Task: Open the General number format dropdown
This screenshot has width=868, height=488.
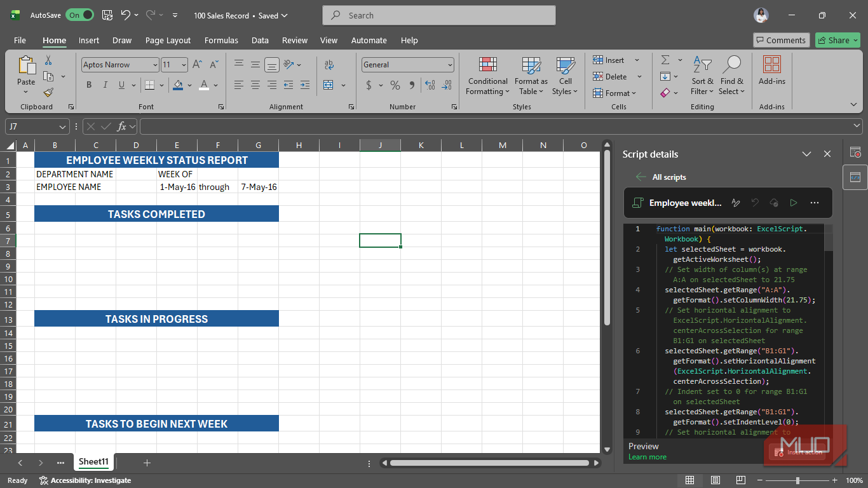Action: click(451, 65)
